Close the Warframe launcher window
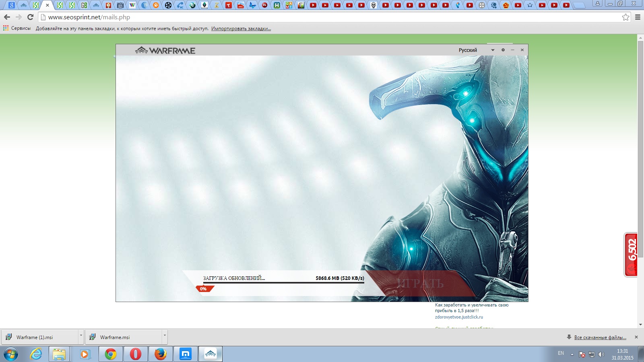 coord(522,50)
